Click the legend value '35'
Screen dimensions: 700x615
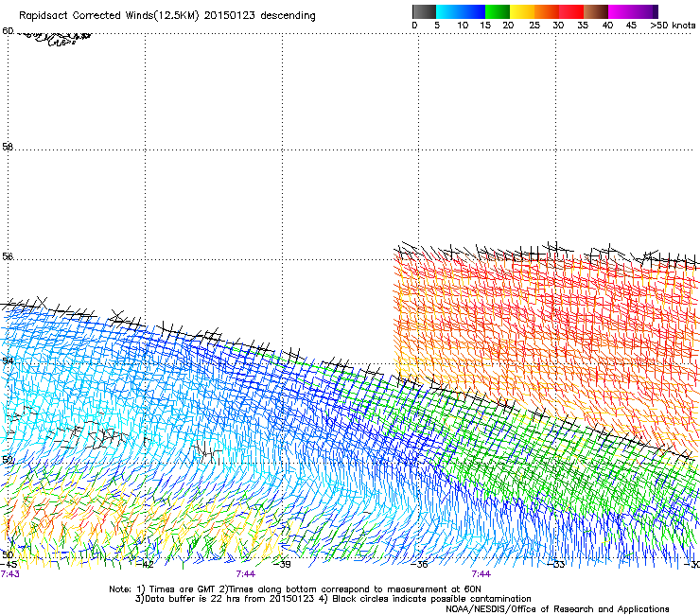tap(583, 26)
